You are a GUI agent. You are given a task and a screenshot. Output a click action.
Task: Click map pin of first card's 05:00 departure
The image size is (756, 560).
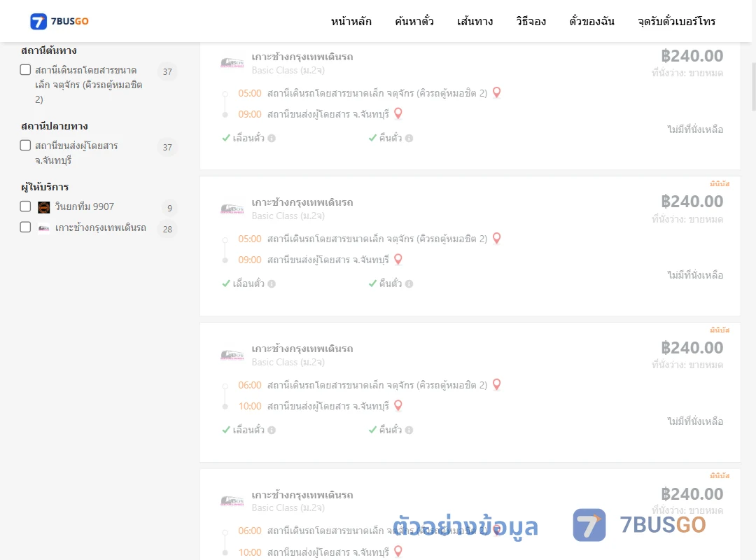(496, 92)
